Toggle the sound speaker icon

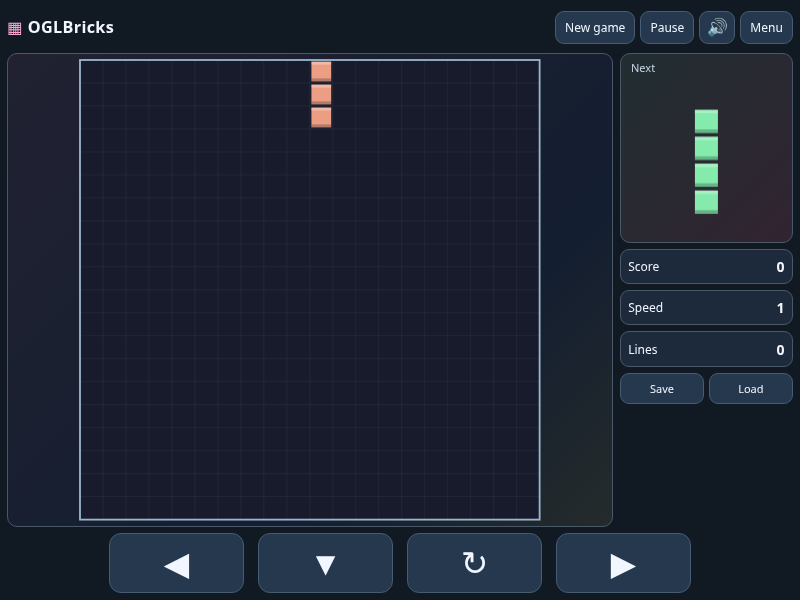[716, 28]
